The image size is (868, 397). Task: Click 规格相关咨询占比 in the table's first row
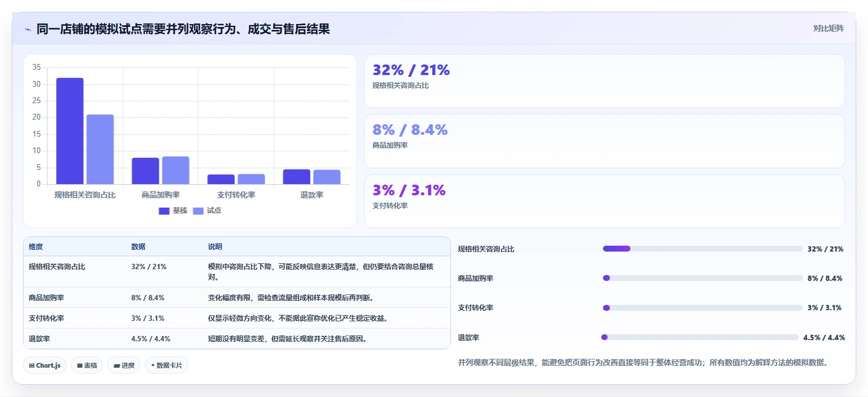(x=57, y=267)
